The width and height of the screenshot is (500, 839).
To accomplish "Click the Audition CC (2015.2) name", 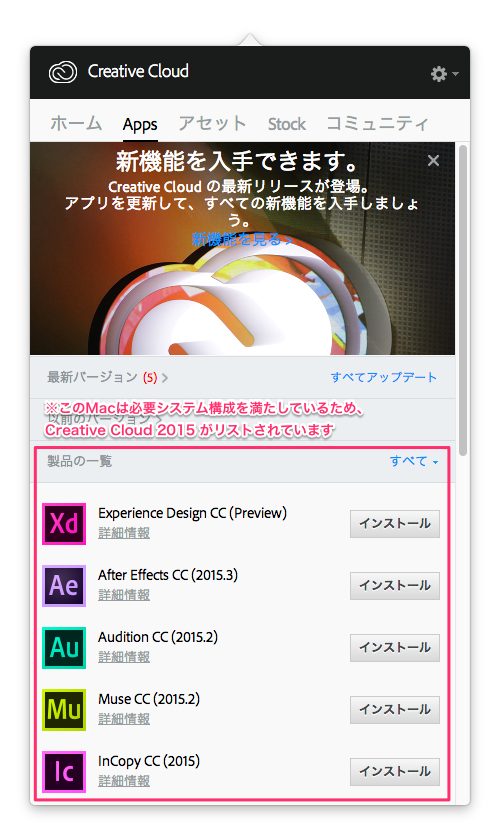I will tap(158, 637).
